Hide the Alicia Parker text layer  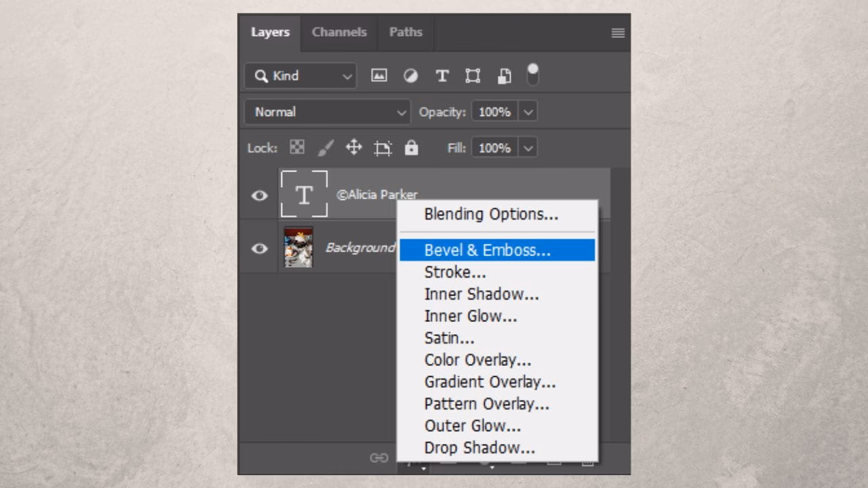click(x=259, y=195)
